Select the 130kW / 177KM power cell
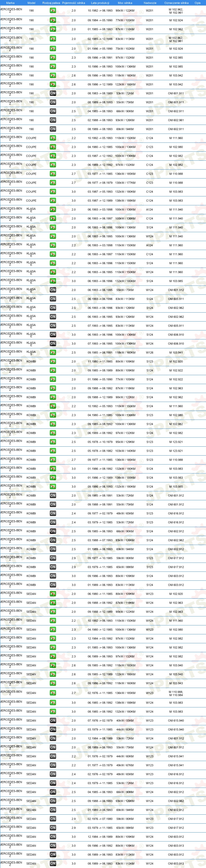The height and width of the screenshot is (868, 206). [125, 183]
